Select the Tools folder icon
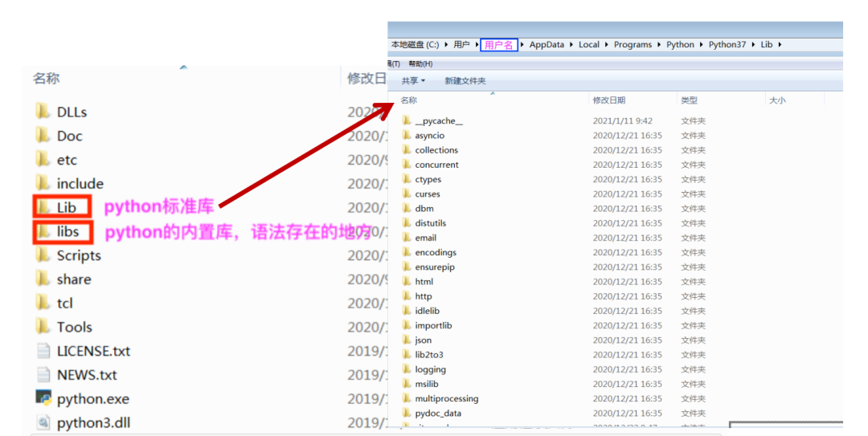This screenshot has width=868, height=436. tap(43, 326)
